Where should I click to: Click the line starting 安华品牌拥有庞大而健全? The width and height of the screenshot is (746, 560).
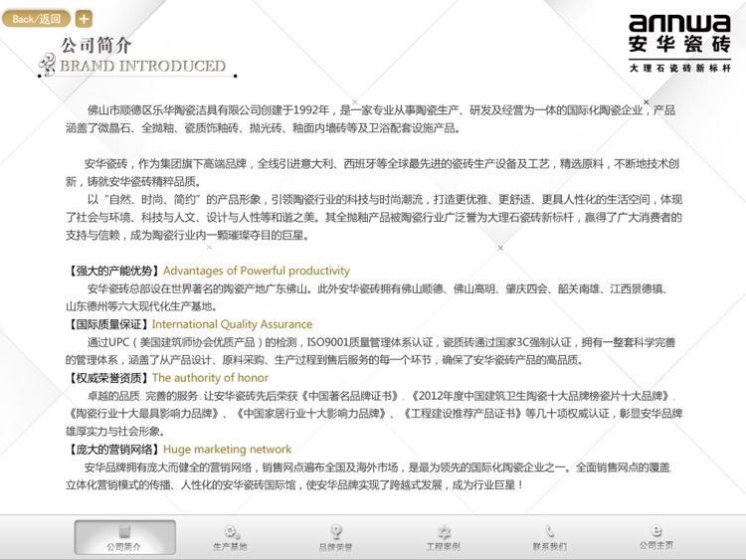click(x=378, y=467)
